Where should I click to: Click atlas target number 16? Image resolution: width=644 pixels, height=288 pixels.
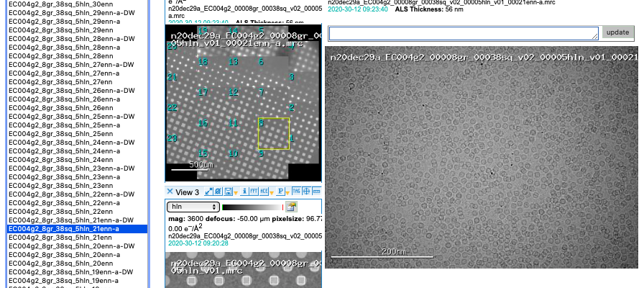point(203,122)
